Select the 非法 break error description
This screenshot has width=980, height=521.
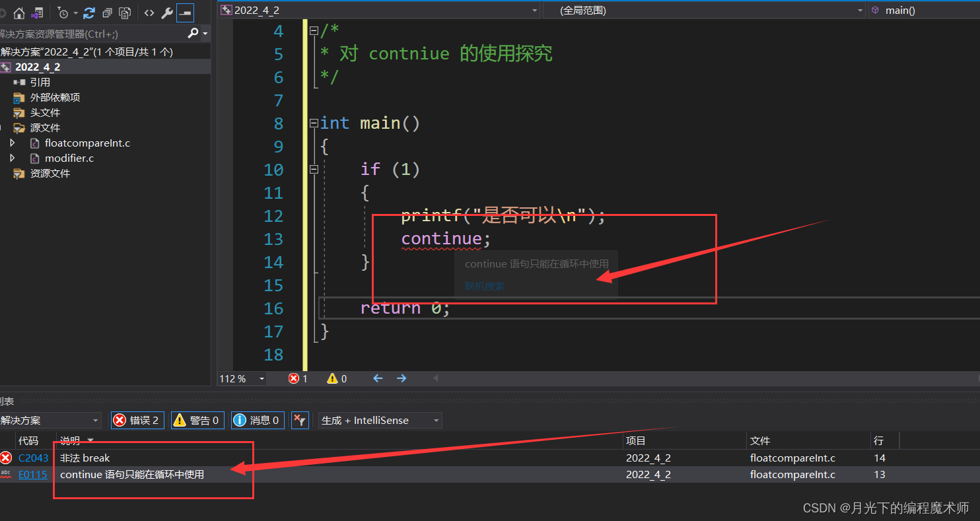[85, 458]
